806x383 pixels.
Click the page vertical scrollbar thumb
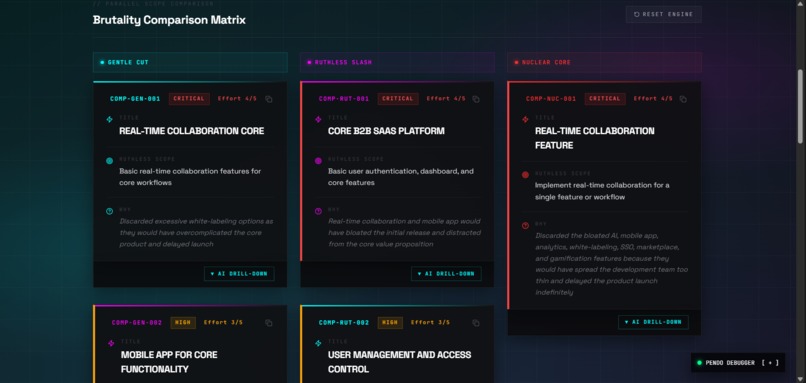(x=800, y=106)
